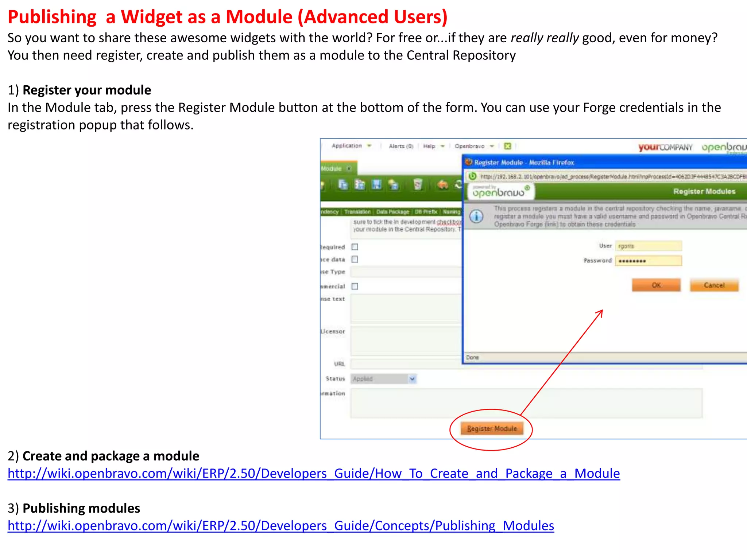
Task: Click the green site icon in popup address bar
Action: pos(472,176)
